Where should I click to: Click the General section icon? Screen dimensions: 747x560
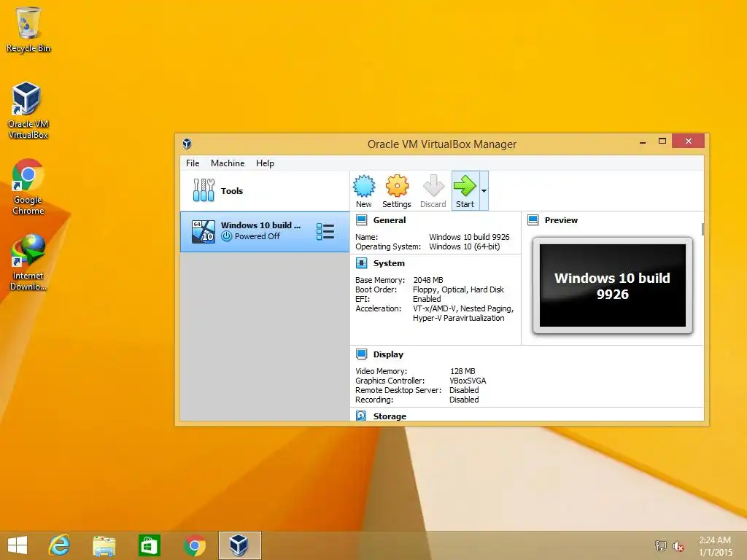[362, 220]
